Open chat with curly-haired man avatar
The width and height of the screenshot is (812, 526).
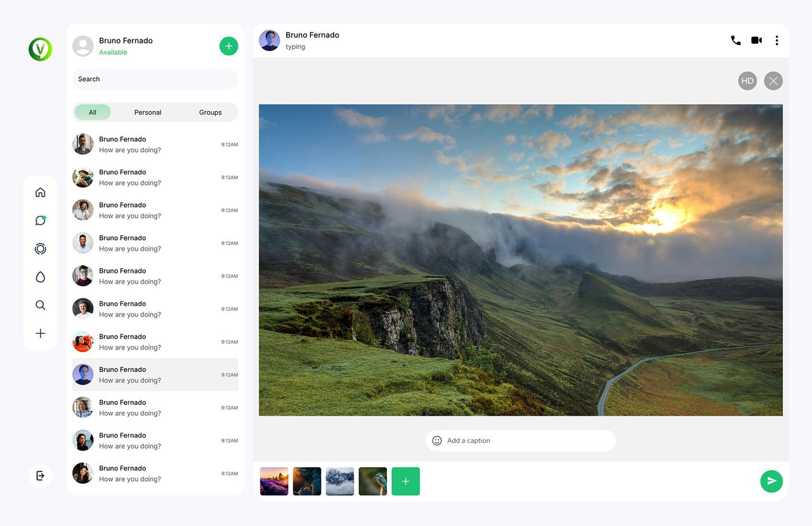coord(155,210)
